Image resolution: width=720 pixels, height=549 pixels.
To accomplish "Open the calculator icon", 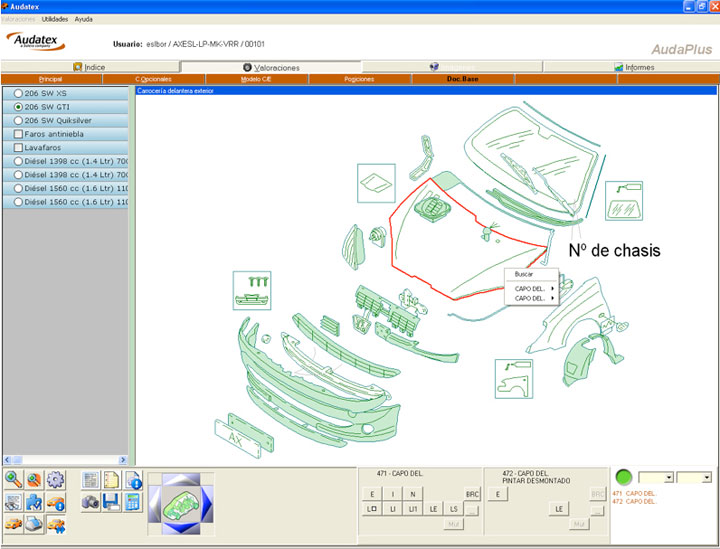I will coord(133,502).
